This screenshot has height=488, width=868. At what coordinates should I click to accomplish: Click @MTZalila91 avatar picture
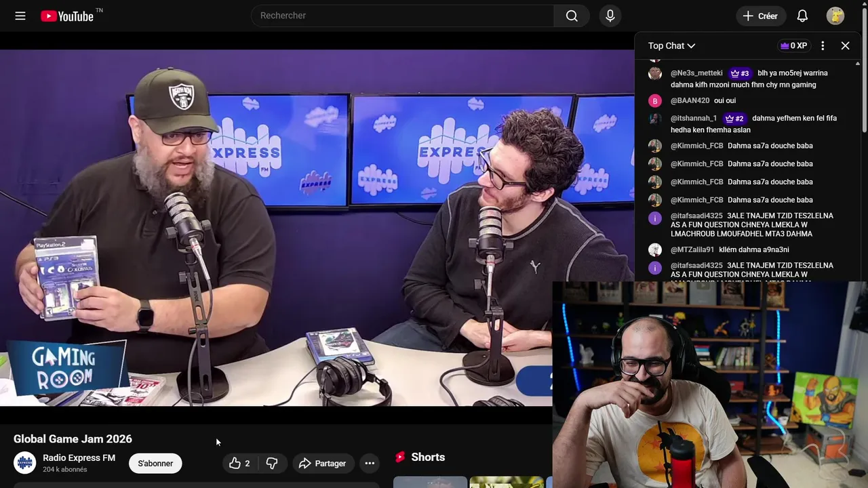click(654, 250)
